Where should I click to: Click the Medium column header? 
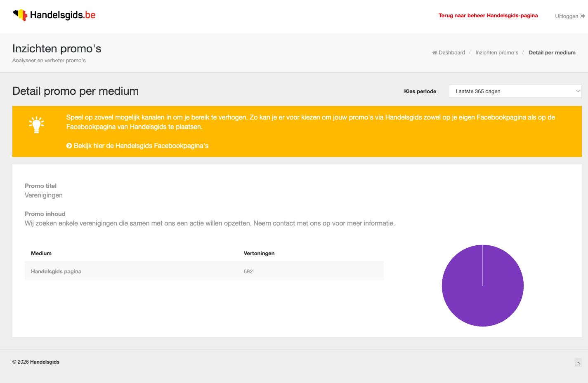click(x=41, y=253)
